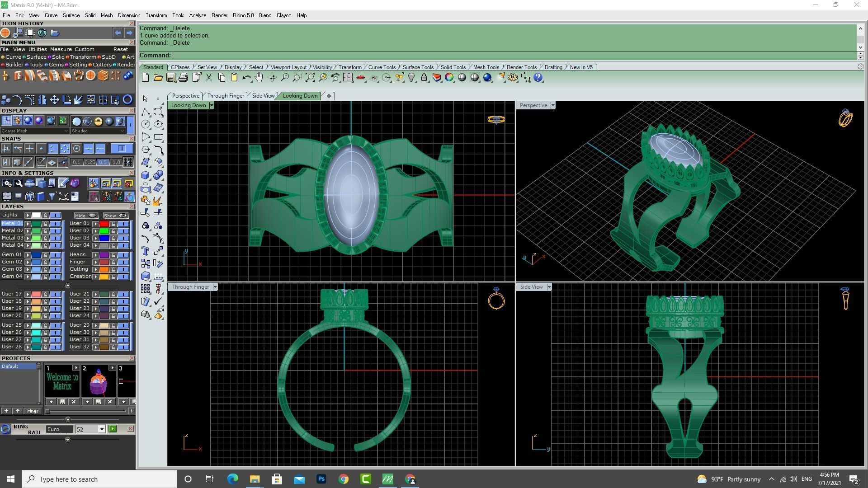Click the color wheel Object Properties icon

tap(449, 78)
